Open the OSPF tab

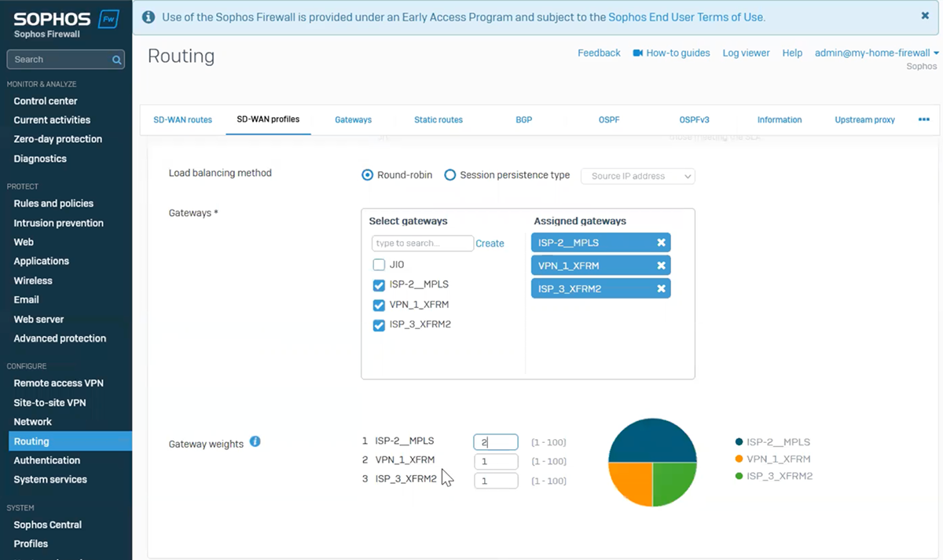609,119
